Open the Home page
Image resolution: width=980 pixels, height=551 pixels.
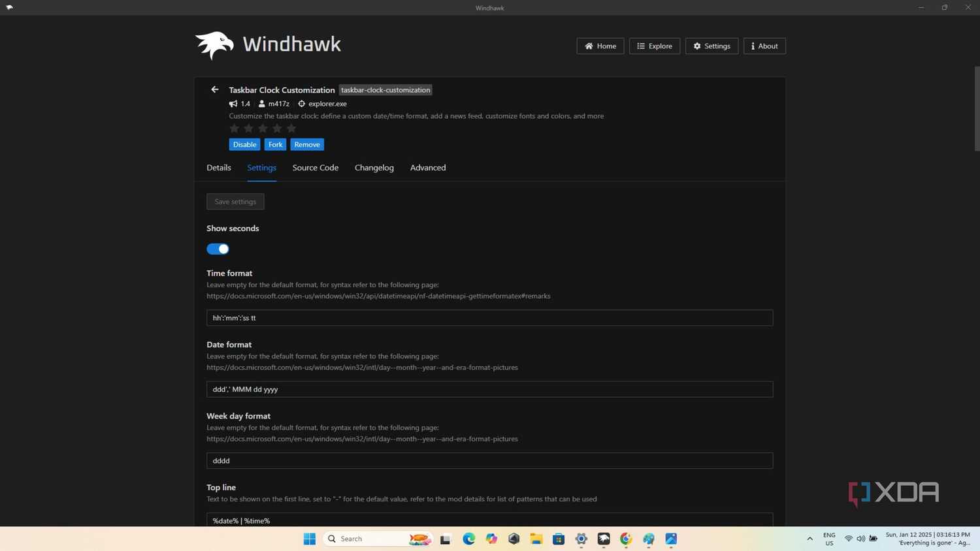(x=600, y=46)
